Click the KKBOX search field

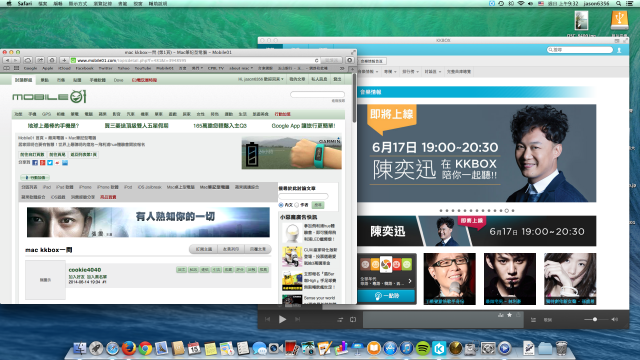[580, 50]
